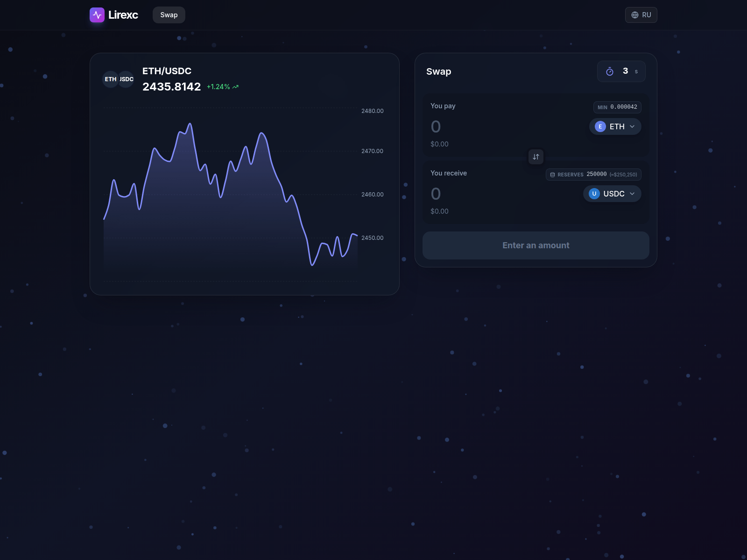The width and height of the screenshot is (747, 560).
Task: Open the USDC token dropdown
Action: click(612, 194)
